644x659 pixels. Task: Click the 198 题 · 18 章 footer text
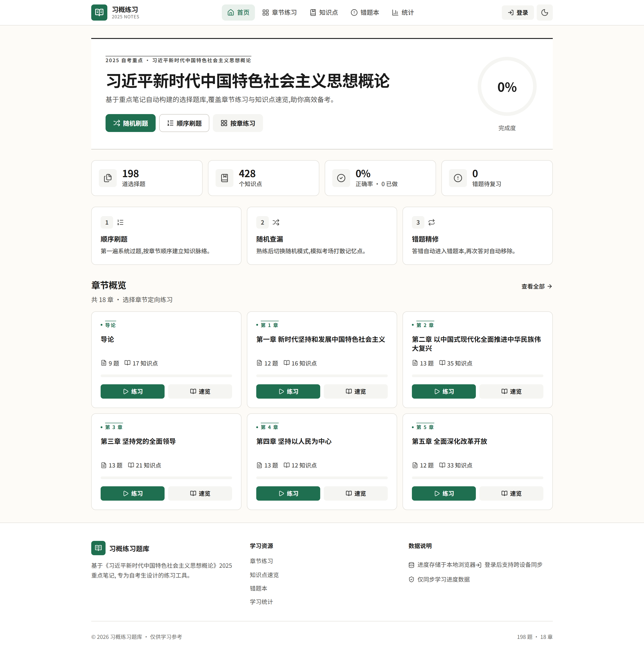pyautogui.click(x=534, y=637)
